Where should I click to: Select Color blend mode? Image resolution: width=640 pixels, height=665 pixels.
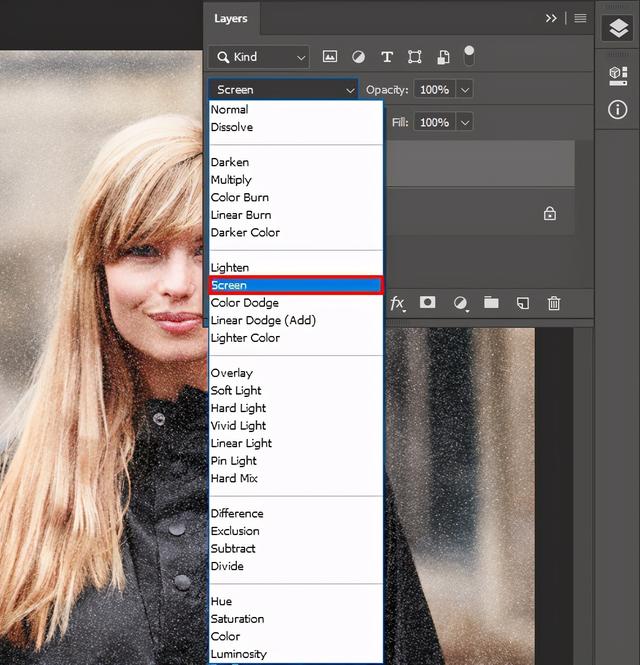click(296, 636)
